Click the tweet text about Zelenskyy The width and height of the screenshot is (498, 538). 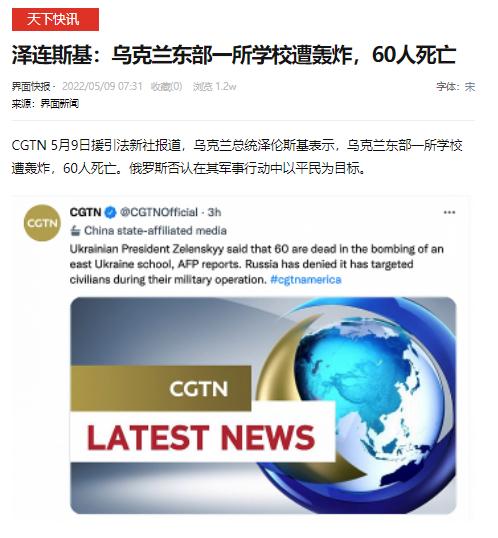click(x=256, y=264)
